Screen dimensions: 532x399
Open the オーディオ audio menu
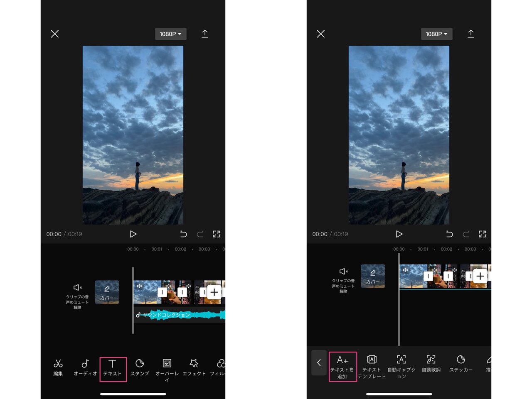point(85,368)
